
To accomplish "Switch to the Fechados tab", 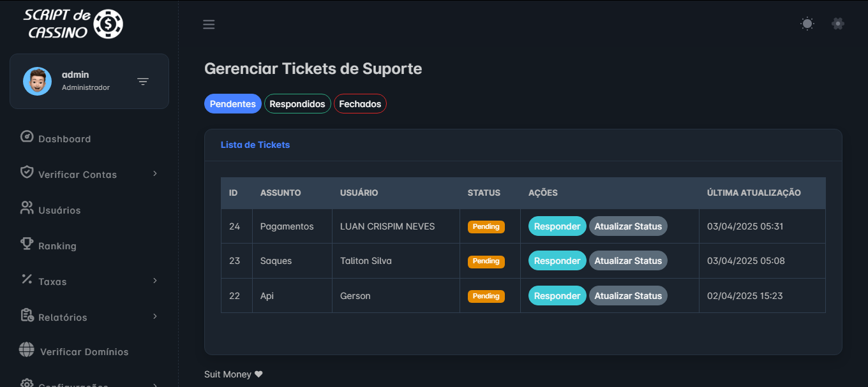I will coord(360,104).
